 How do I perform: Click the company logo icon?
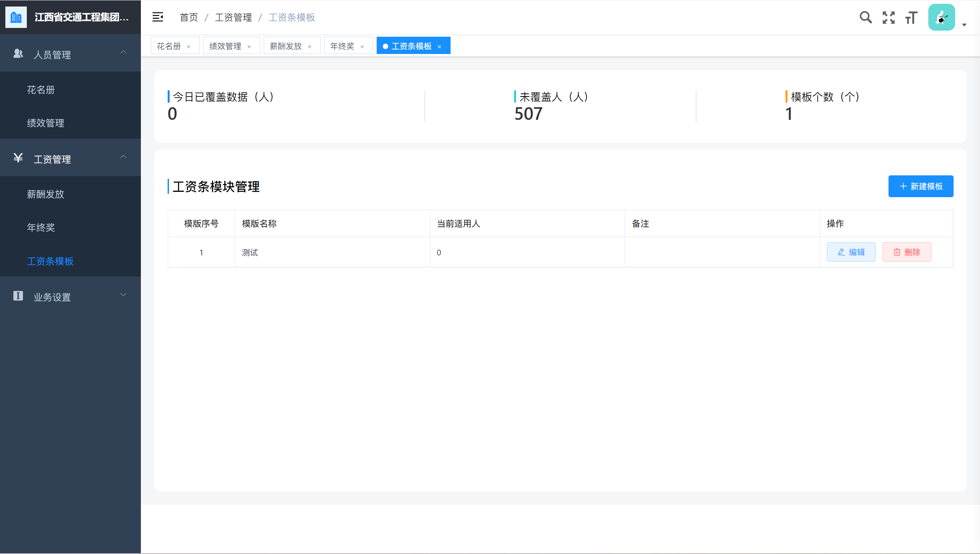(16, 17)
